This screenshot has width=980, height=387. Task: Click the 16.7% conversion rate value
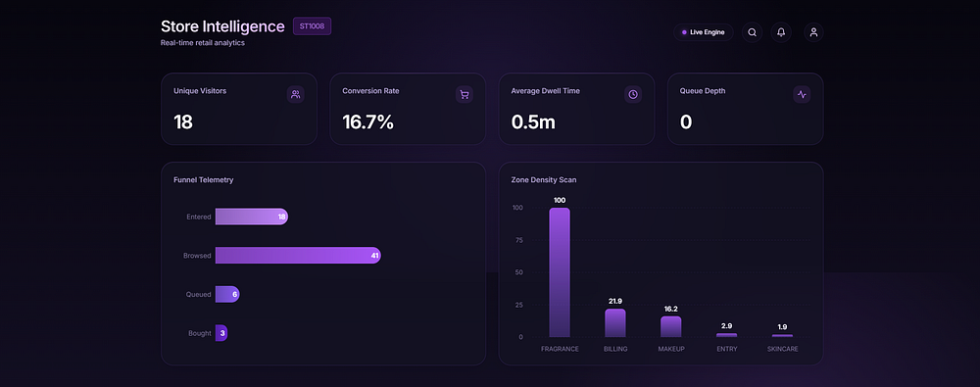pyautogui.click(x=368, y=121)
